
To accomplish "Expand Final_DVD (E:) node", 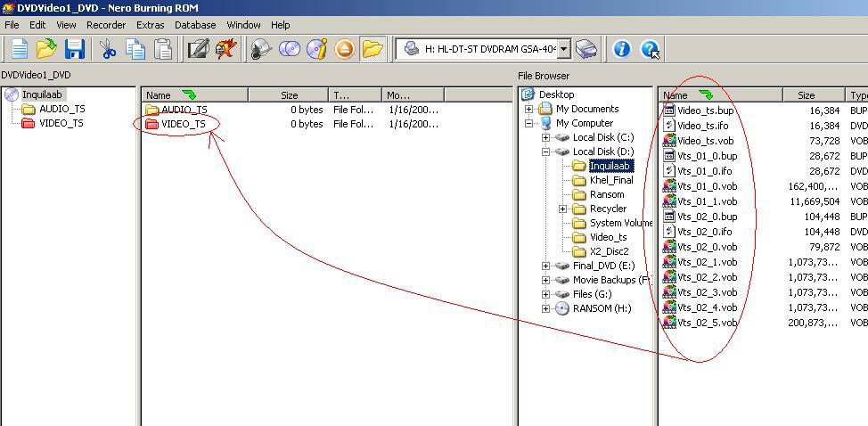I will [545, 266].
